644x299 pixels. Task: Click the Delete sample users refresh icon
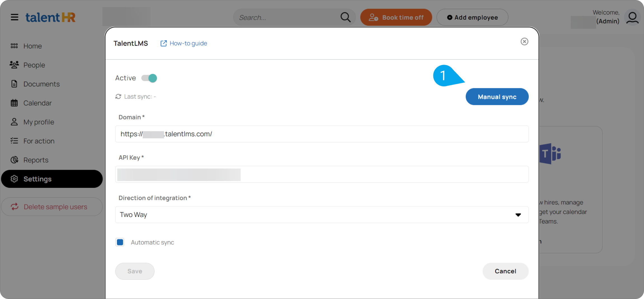(x=15, y=207)
